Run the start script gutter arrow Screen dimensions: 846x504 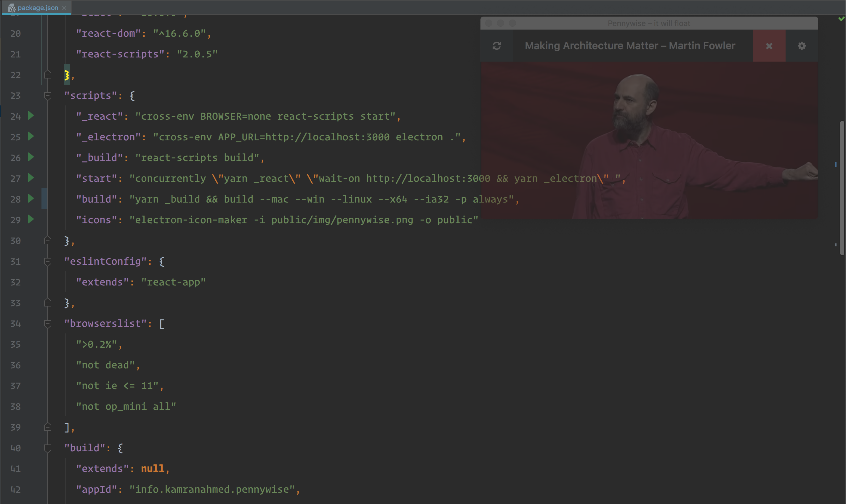[31, 178]
